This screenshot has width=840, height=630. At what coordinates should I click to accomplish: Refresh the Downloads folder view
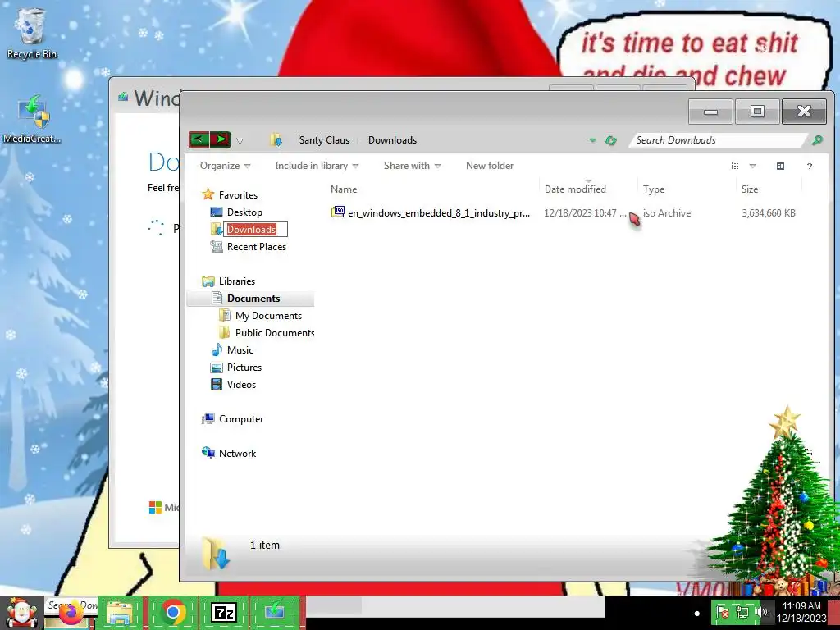pyautogui.click(x=610, y=140)
